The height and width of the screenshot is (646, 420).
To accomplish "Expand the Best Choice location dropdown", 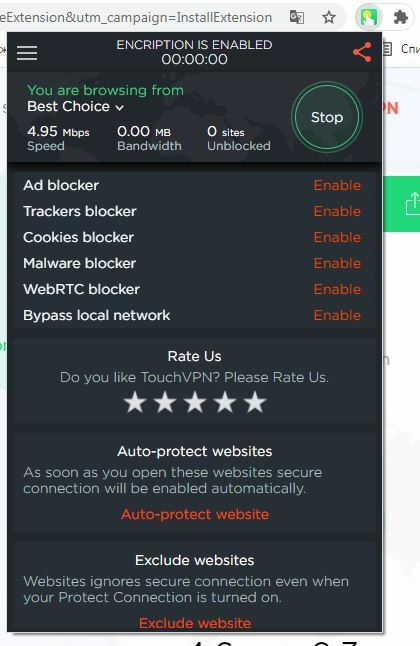I will click(x=75, y=107).
